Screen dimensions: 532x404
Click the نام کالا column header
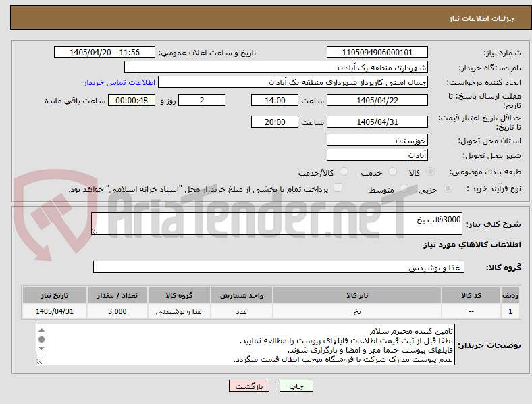coord(357,295)
